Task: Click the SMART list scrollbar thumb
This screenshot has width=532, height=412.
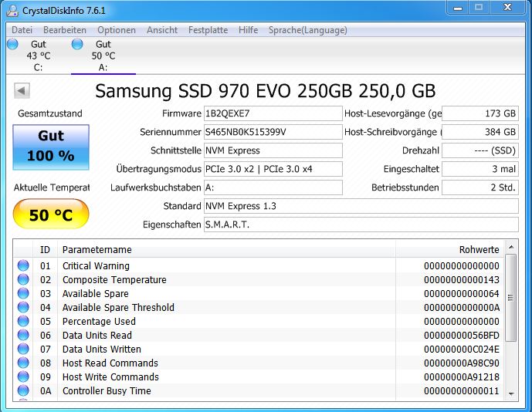Action: pos(510,298)
